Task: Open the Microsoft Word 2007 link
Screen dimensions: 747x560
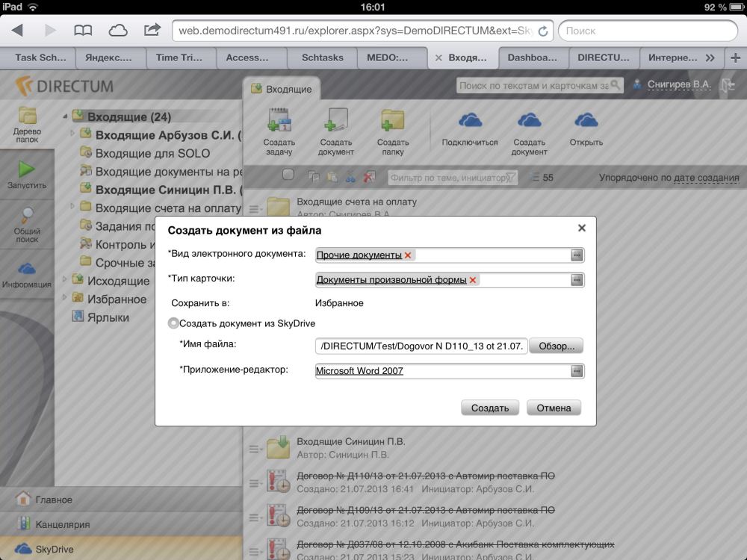Action: coord(360,371)
